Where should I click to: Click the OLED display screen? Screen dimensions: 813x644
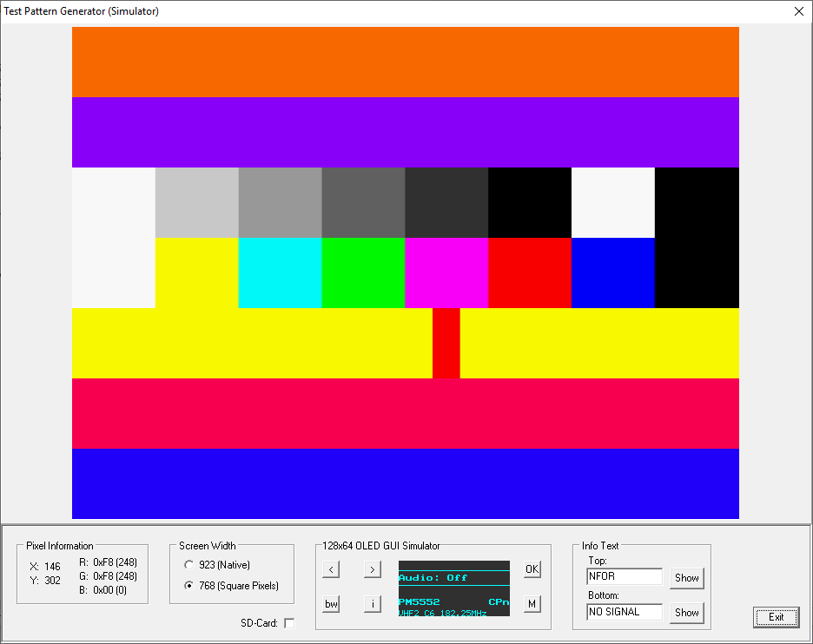453,588
